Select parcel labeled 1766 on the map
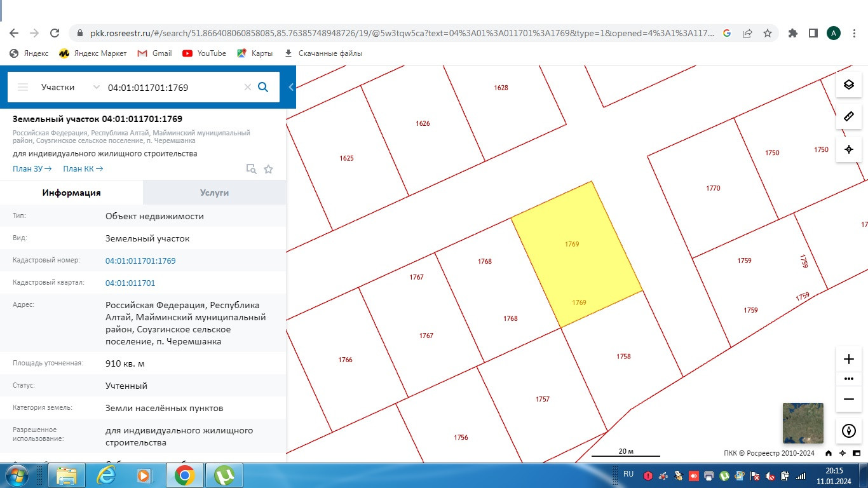This screenshot has width=868, height=488. (345, 360)
